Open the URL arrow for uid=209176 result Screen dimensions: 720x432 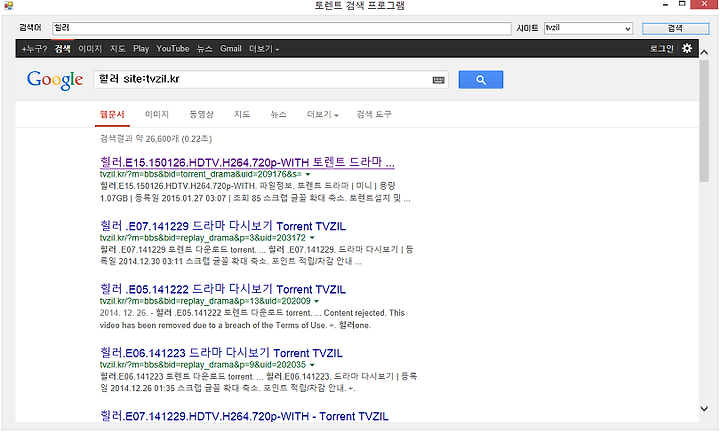coord(308,174)
